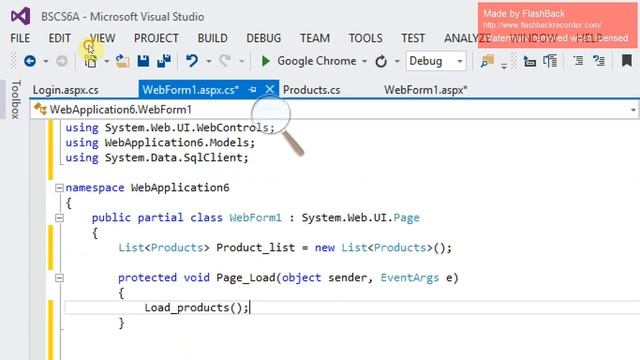Switch to the Products.cs tab

coord(311,90)
